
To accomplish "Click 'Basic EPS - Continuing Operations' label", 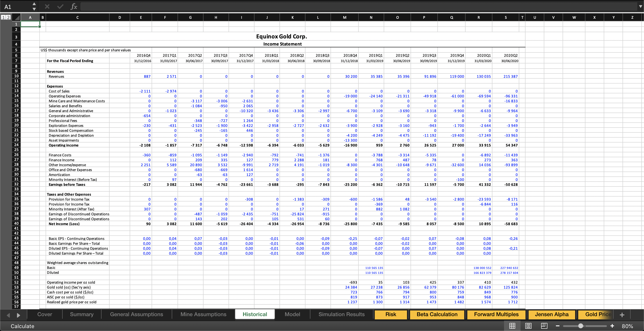I will (x=76, y=238).
